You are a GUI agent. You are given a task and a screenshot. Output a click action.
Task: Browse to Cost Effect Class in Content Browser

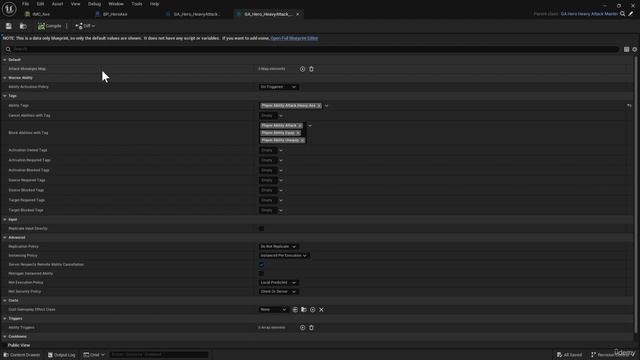coord(304,310)
